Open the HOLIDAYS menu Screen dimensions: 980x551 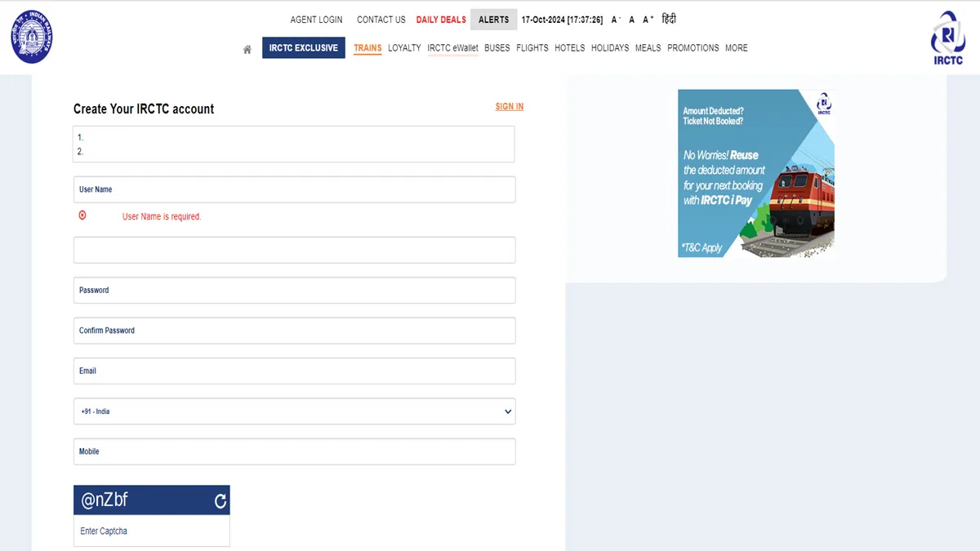coord(610,48)
